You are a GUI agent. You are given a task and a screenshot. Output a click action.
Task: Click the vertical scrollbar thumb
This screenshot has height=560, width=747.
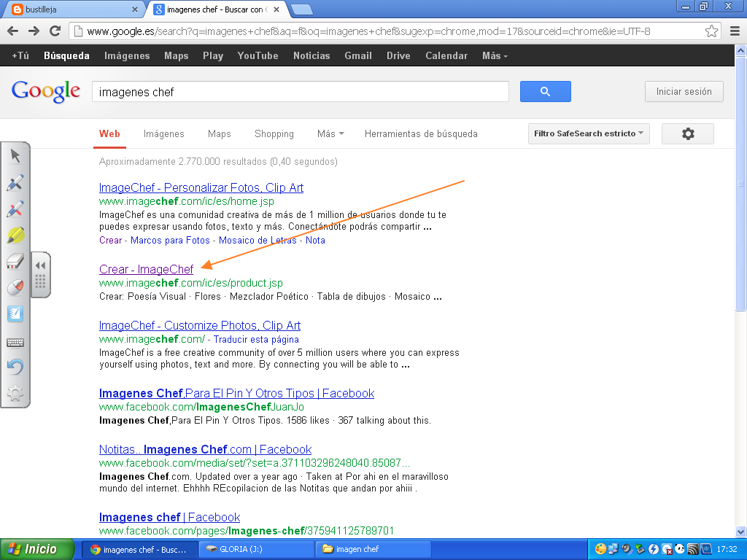pos(740,184)
